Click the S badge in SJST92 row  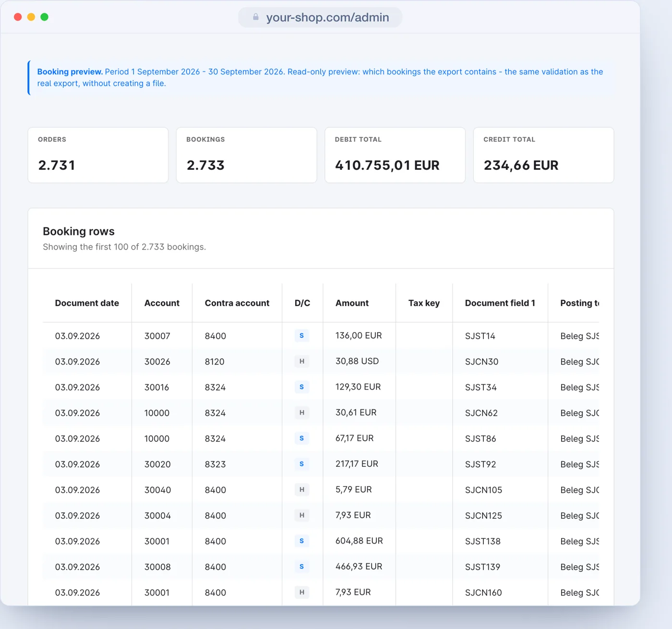click(x=301, y=464)
